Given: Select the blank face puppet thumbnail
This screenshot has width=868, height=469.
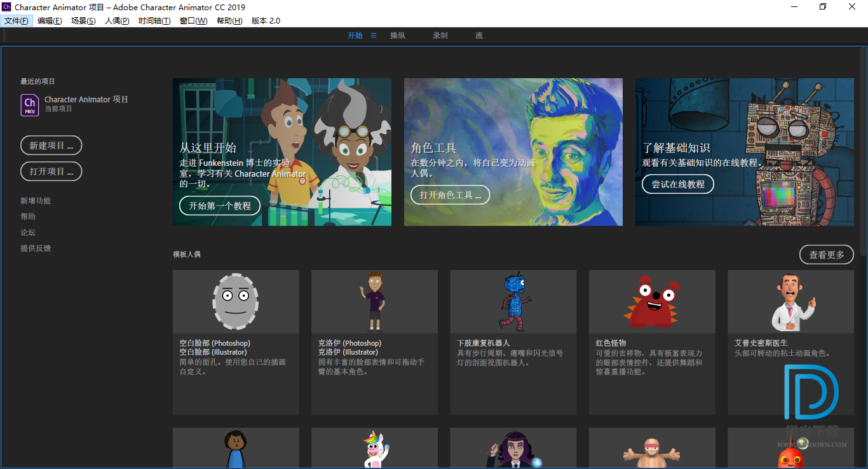Looking at the screenshot, I should pos(236,302).
